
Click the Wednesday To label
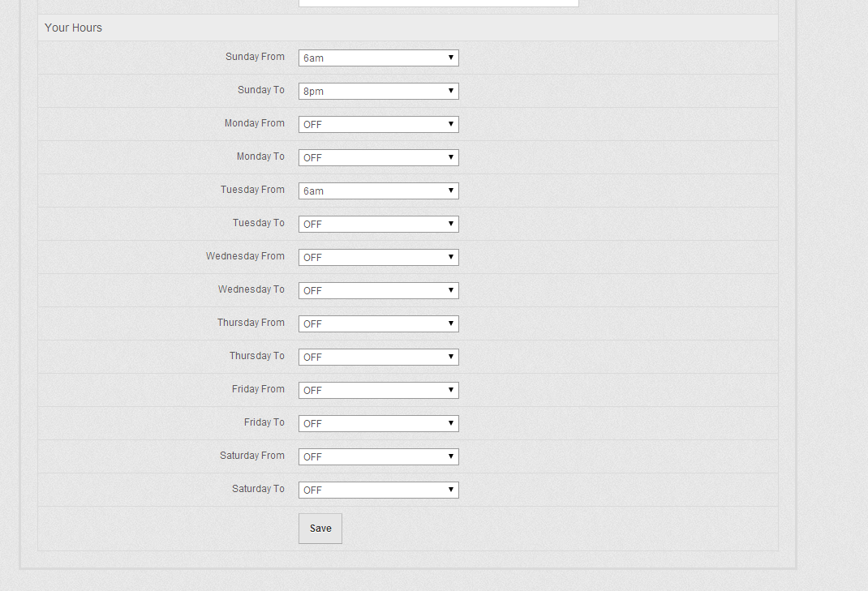[x=251, y=289]
